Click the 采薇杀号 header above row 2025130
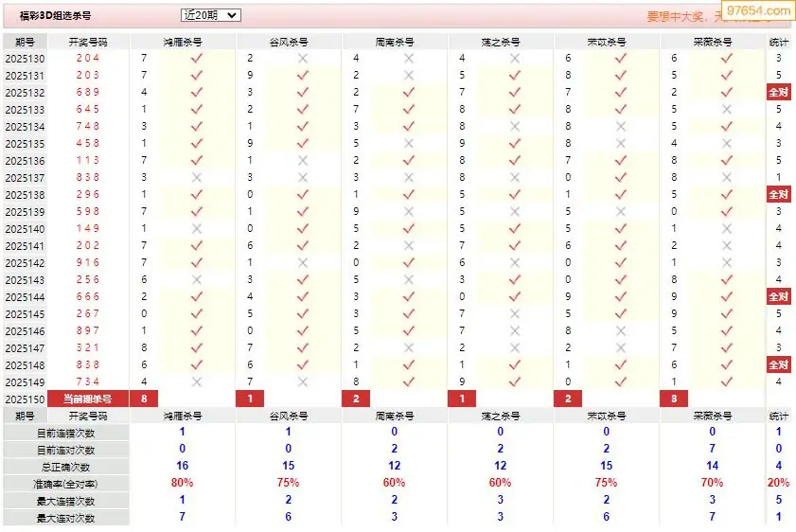 click(x=713, y=43)
